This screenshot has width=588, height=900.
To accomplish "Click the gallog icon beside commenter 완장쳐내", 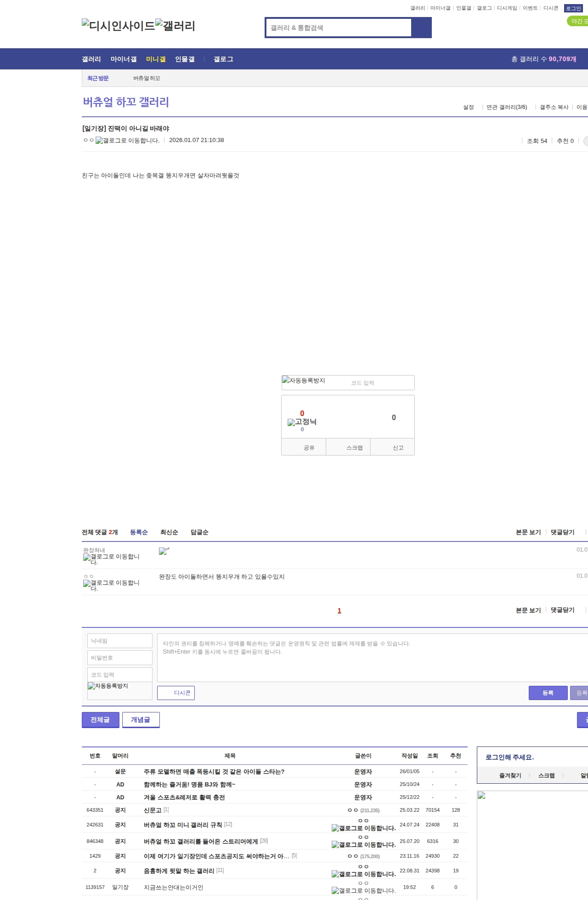I will pos(111,559).
